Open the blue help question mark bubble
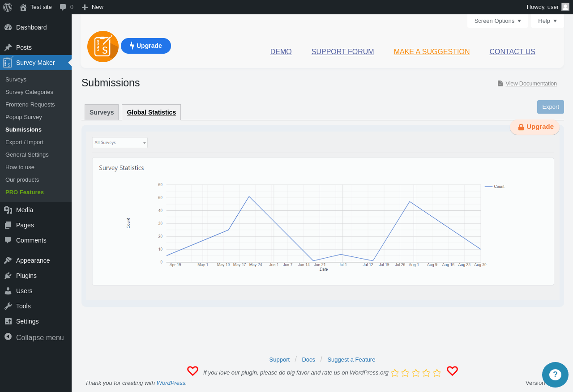This screenshot has height=392, width=573. pos(555,375)
